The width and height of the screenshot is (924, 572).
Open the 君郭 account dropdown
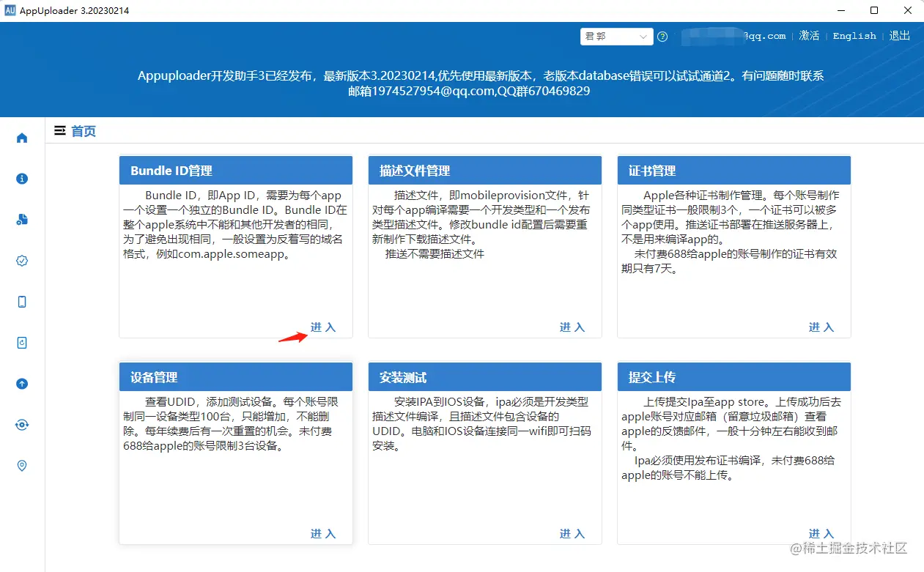[617, 37]
